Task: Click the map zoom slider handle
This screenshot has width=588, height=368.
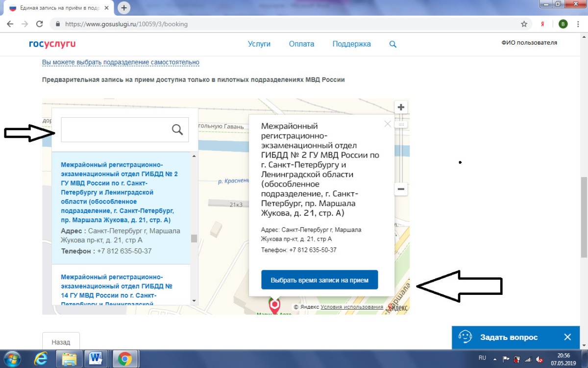Action: pyautogui.click(x=401, y=125)
